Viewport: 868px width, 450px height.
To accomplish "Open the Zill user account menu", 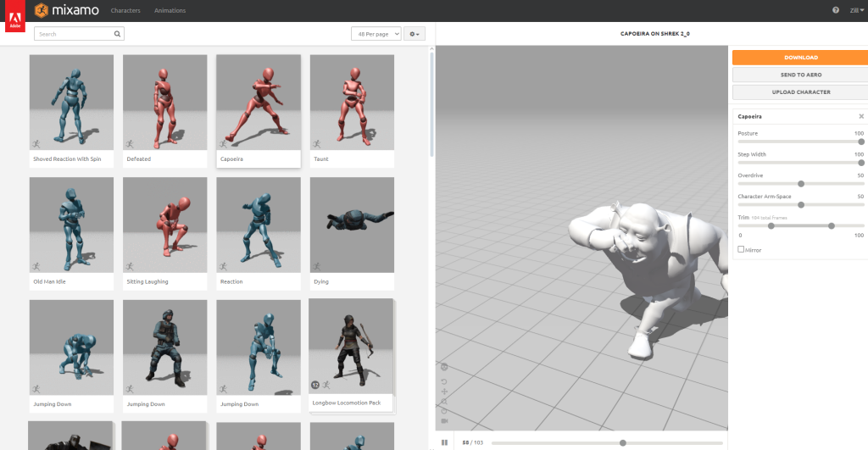I will (856, 10).
